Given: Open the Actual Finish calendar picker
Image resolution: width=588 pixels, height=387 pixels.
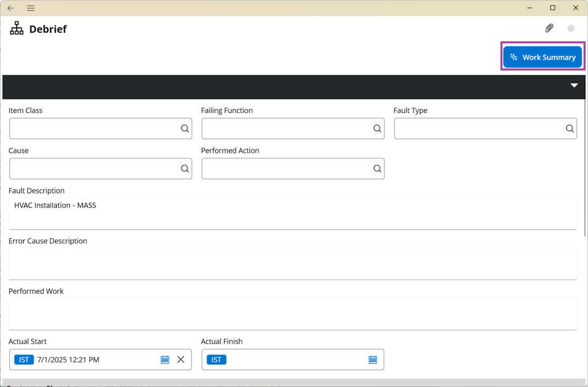Looking at the screenshot, I should [x=373, y=360].
